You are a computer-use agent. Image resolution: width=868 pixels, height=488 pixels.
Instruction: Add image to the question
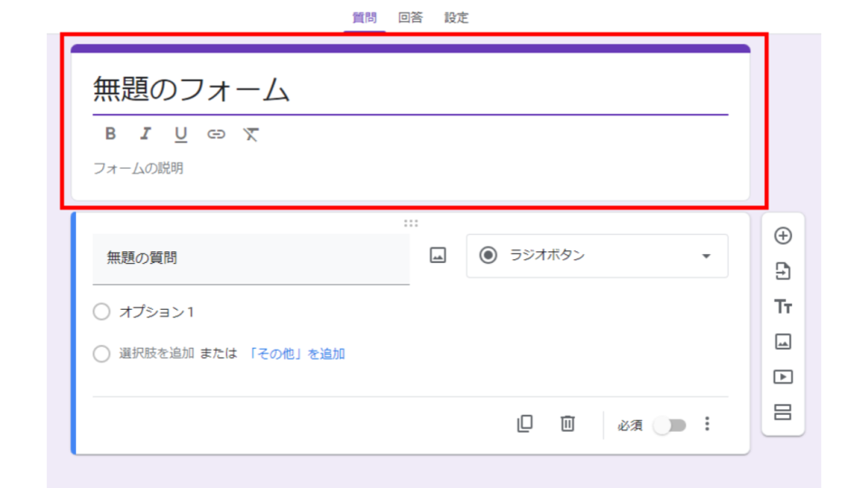point(438,255)
